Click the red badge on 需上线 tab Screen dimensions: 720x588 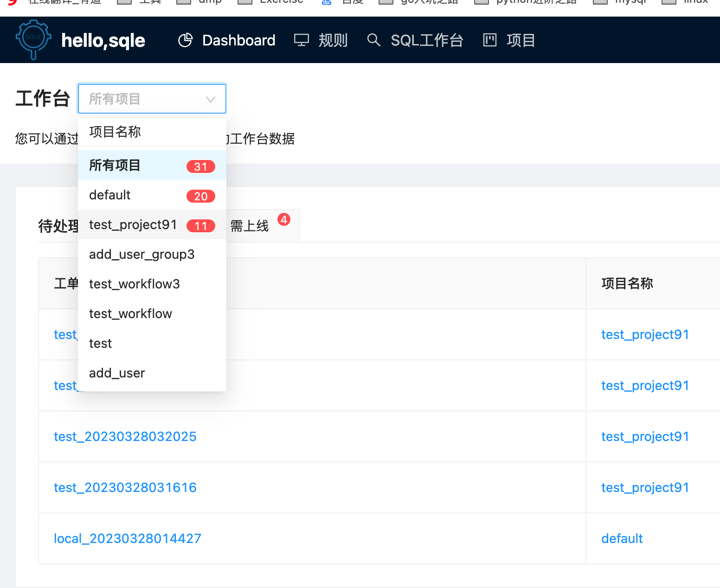[x=283, y=220]
